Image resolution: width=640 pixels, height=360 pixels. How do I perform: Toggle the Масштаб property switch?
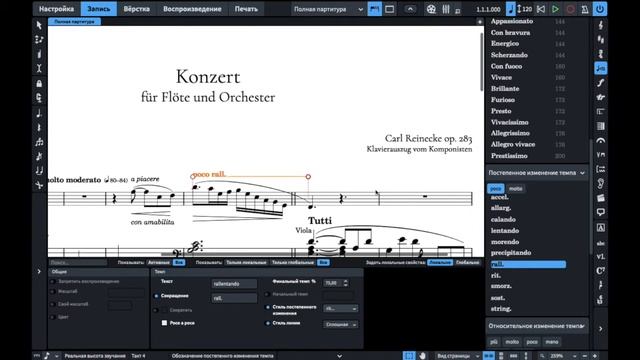coord(53,292)
